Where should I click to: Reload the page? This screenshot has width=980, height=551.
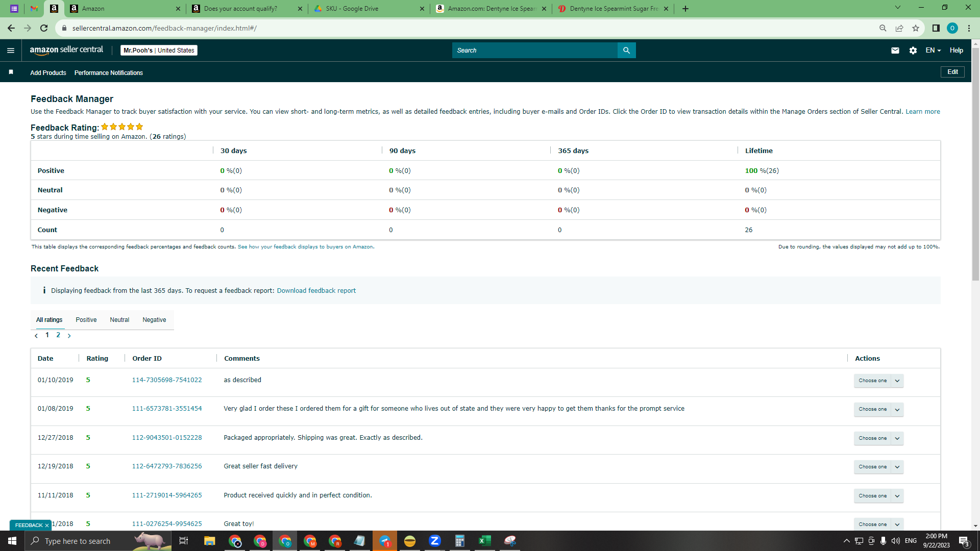(x=44, y=29)
